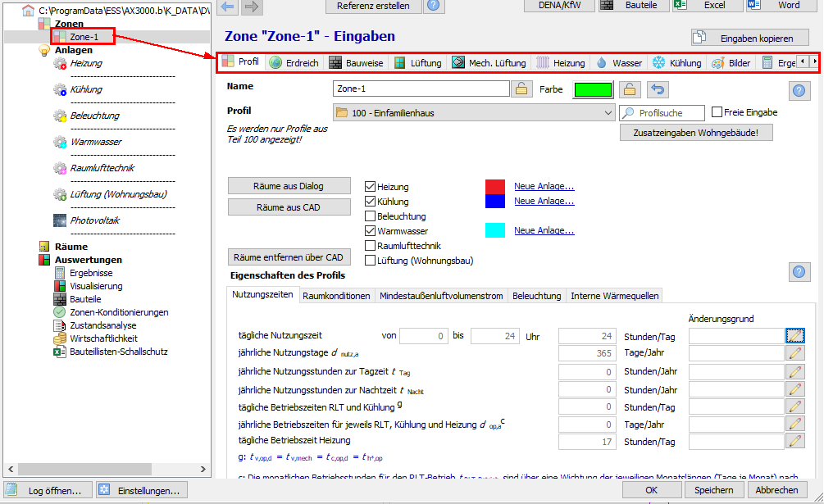The image size is (824, 504).
Task: Enable the Beleuchtung checkbox
Action: (371, 216)
